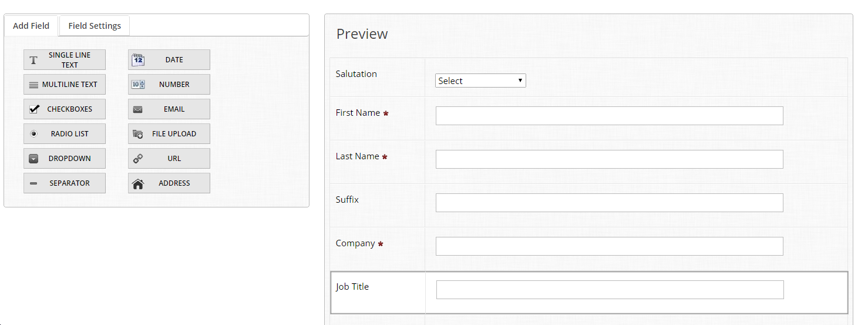Open the Salutation select dropdown
The image size is (868, 325).
coord(480,81)
